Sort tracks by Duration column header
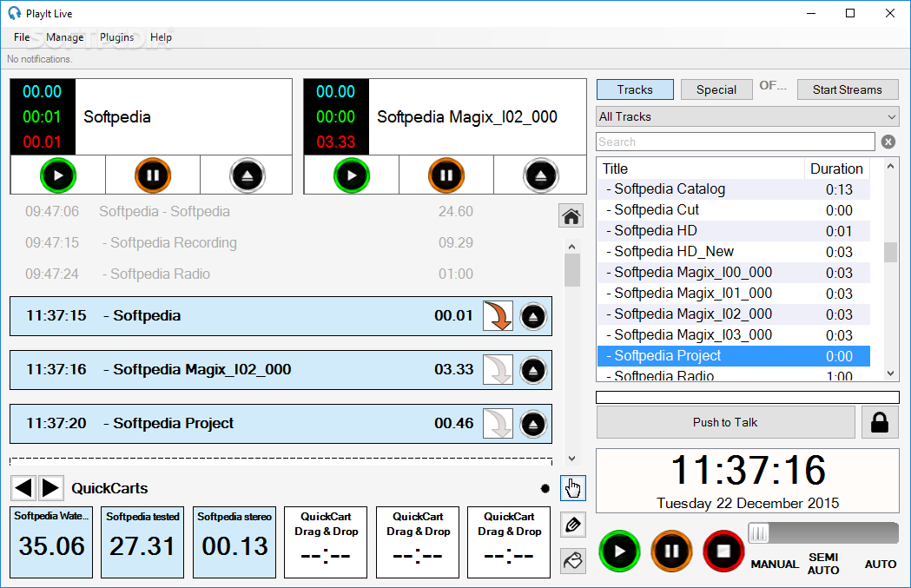Image resolution: width=911 pixels, height=588 pixels. pos(836,168)
